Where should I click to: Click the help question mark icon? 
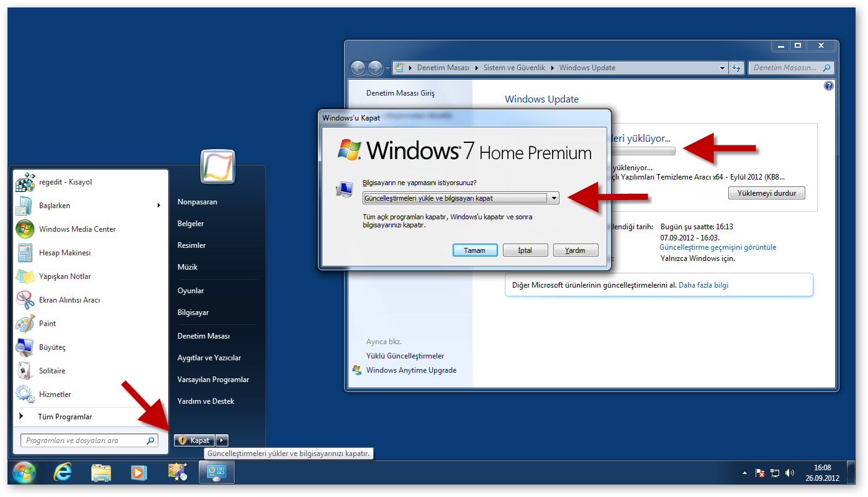[829, 86]
